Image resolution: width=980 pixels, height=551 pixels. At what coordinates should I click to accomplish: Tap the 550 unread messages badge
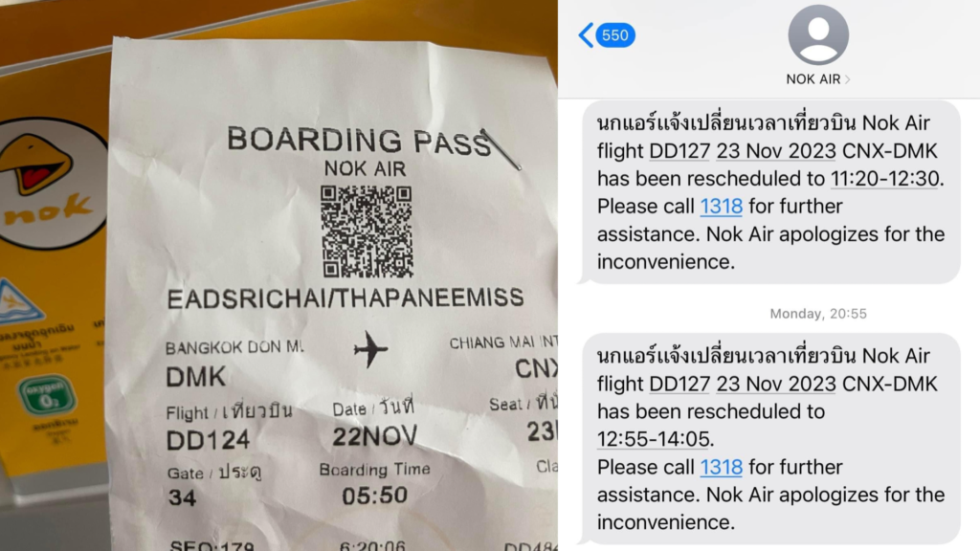[x=615, y=35]
